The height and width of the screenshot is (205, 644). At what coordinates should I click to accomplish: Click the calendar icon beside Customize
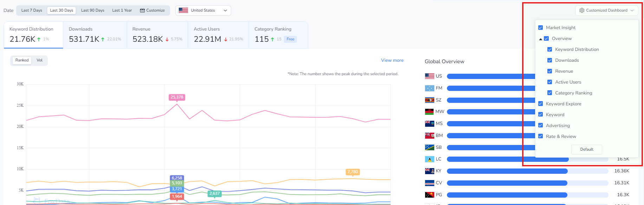(x=142, y=11)
